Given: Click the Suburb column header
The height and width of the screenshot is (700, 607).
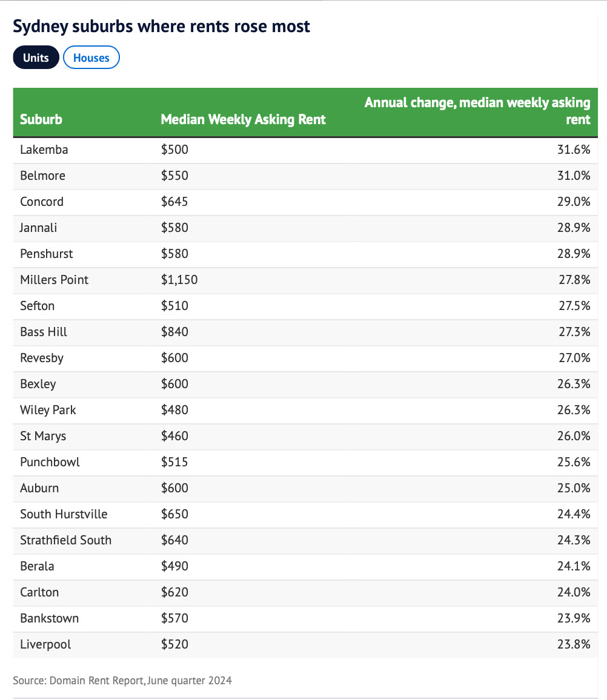Looking at the screenshot, I should [x=41, y=119].
